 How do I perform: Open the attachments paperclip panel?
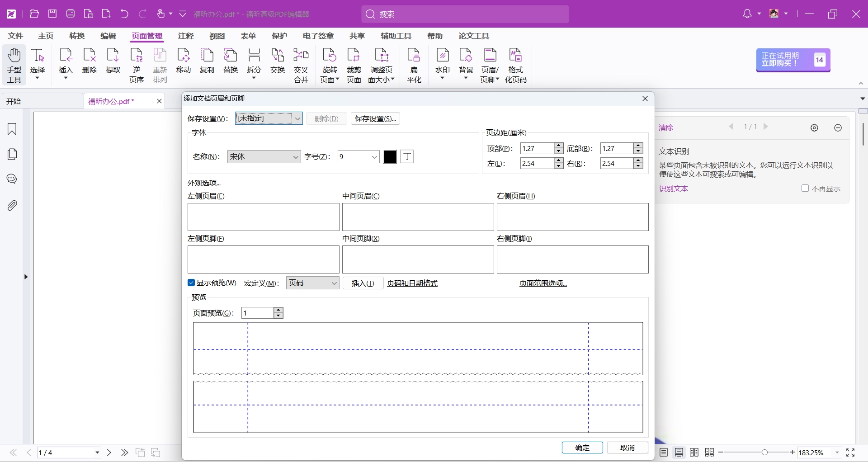[12, 206]
